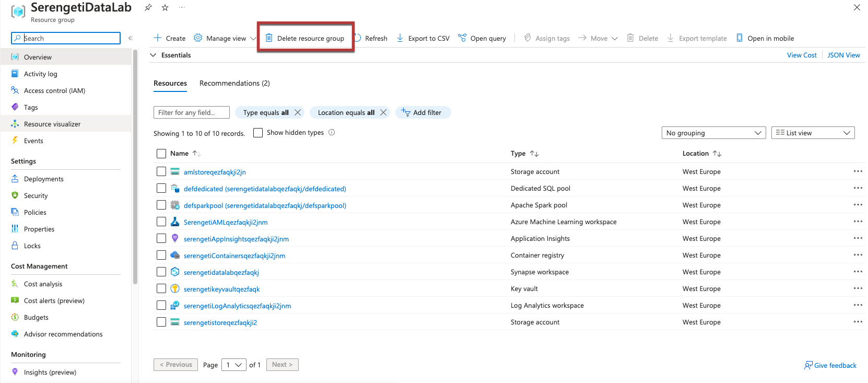Open the Manage view dropdown
The image size is (868, 383).
[x=225, y=38]
